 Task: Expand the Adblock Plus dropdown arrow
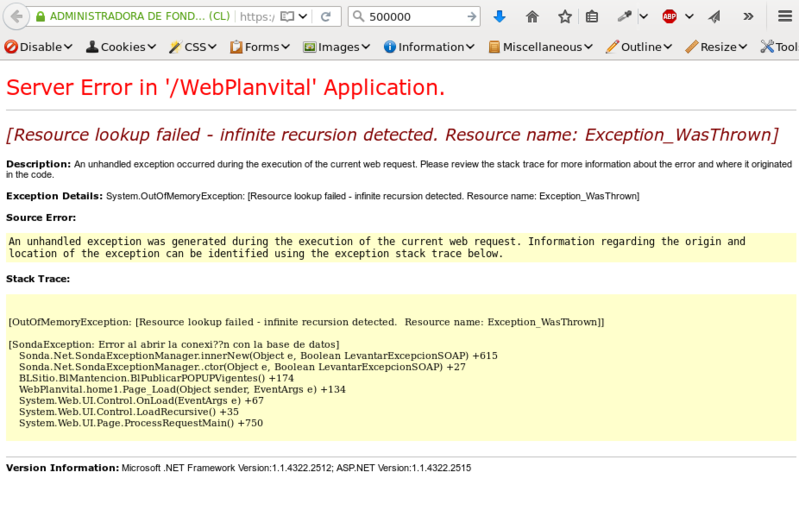688,17
